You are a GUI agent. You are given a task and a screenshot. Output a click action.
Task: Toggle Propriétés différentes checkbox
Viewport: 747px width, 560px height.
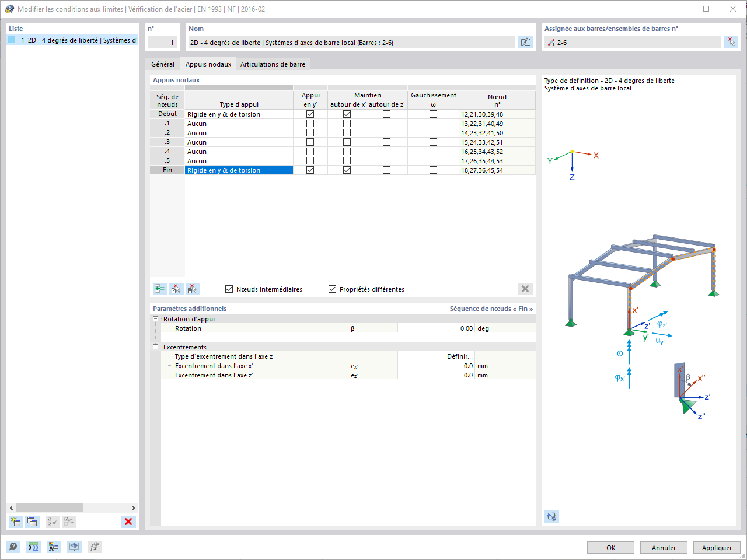click(333, 289)
